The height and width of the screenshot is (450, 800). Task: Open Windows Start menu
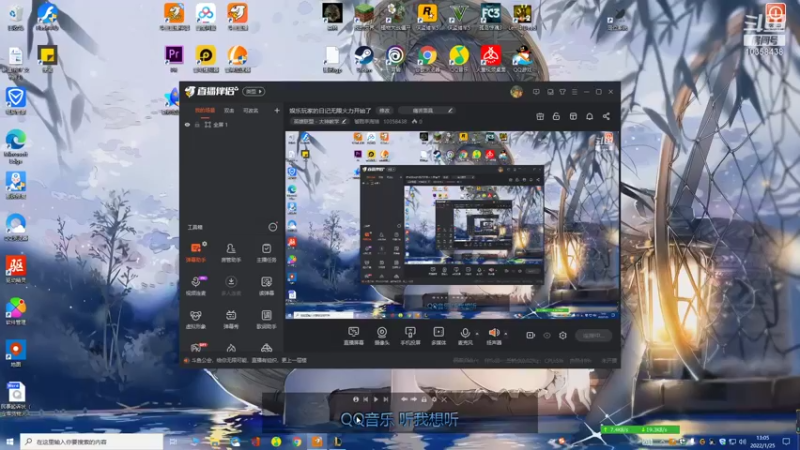[x=9, y=441]
